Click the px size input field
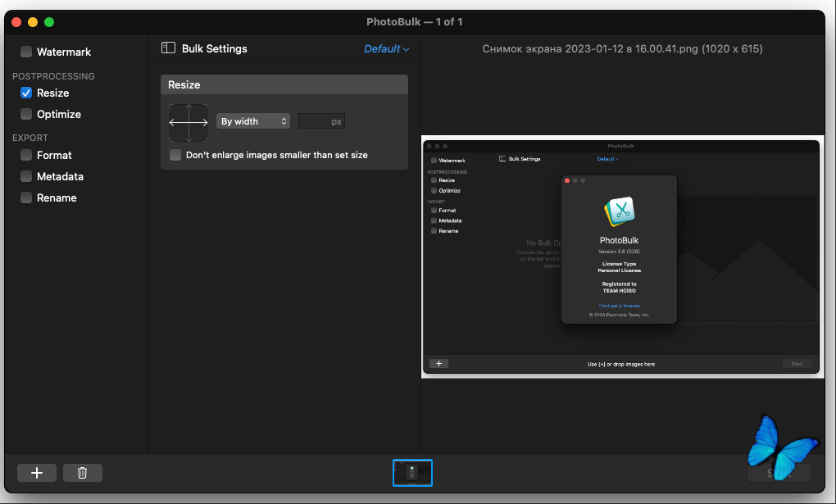 tap(321, 121)
